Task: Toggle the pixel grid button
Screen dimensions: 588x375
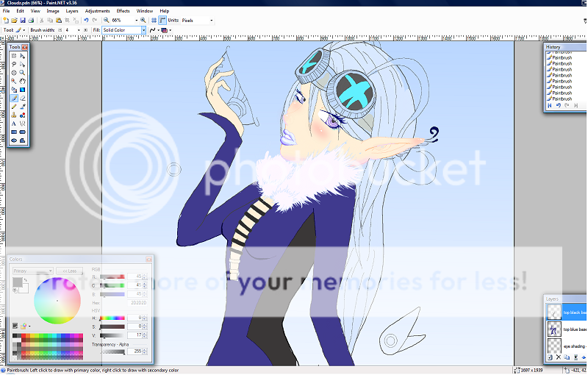Action: click(x=153, y=21)
